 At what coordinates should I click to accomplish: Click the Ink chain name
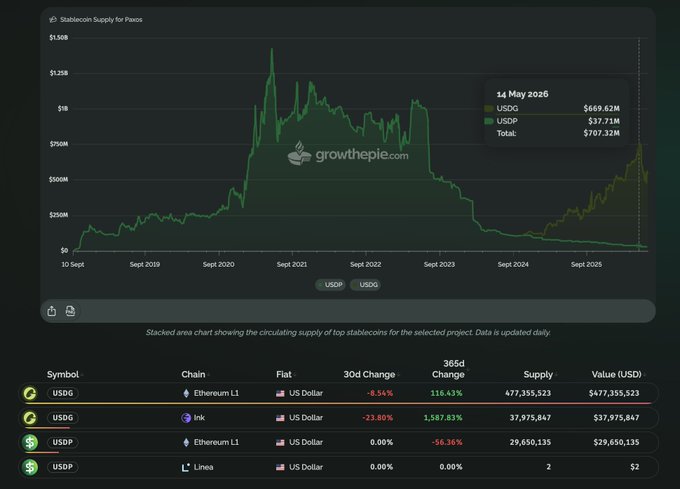pyautogui.click(x=199, y=418)
